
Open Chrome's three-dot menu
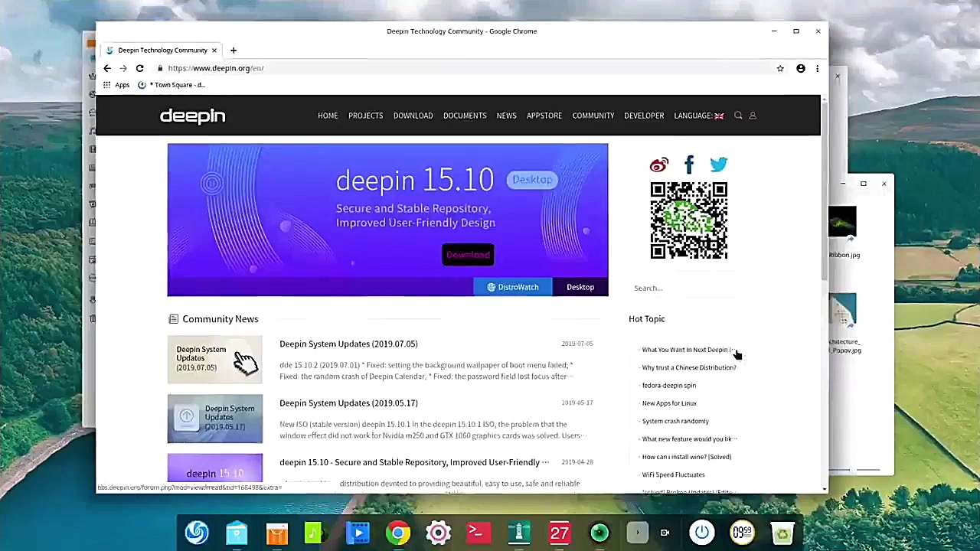point(817,68)
